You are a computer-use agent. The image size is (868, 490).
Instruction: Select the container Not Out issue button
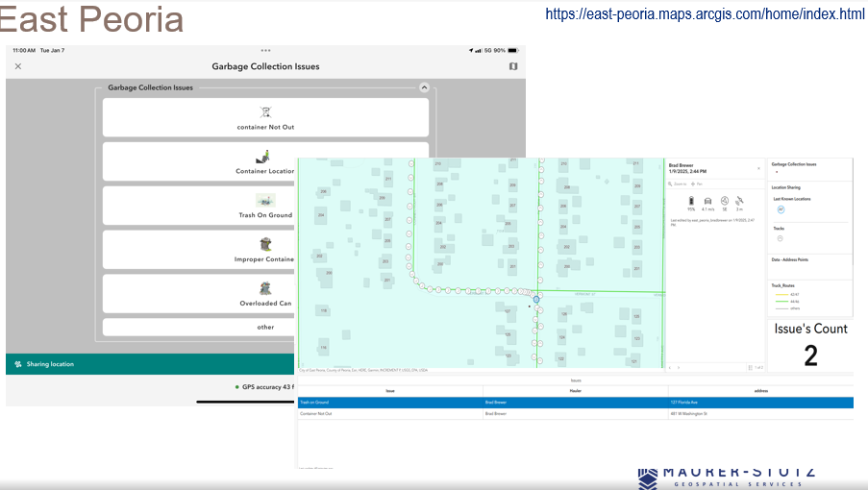click(265, 117)
